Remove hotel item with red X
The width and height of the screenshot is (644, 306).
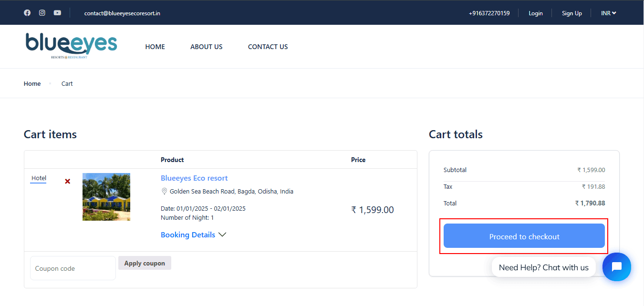coord(67,181)
